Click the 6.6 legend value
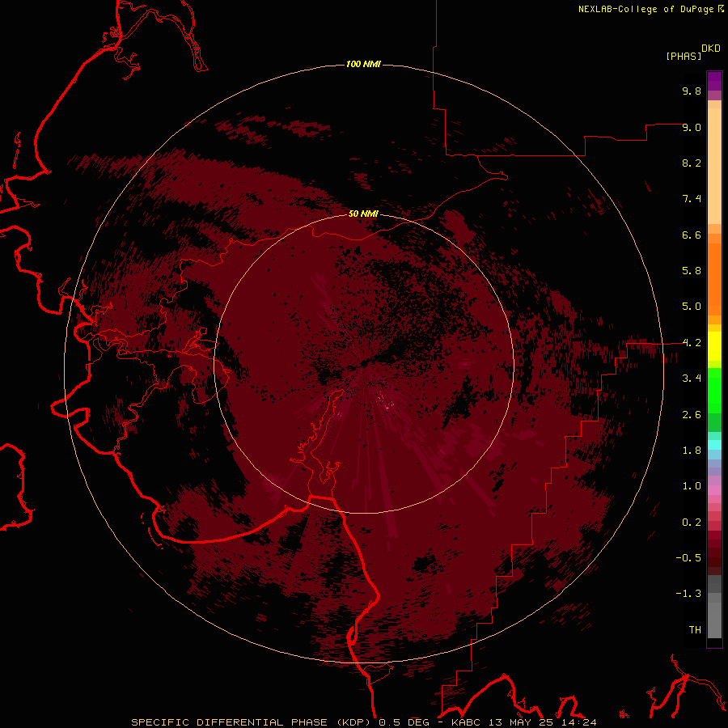Screen dimensions: 728x728 [x=692, y=235]
